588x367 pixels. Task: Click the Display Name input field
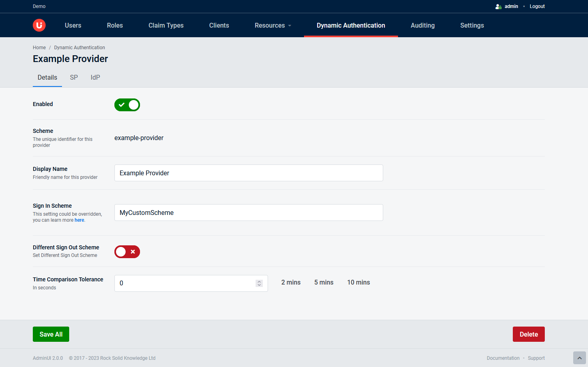point(248,173)
